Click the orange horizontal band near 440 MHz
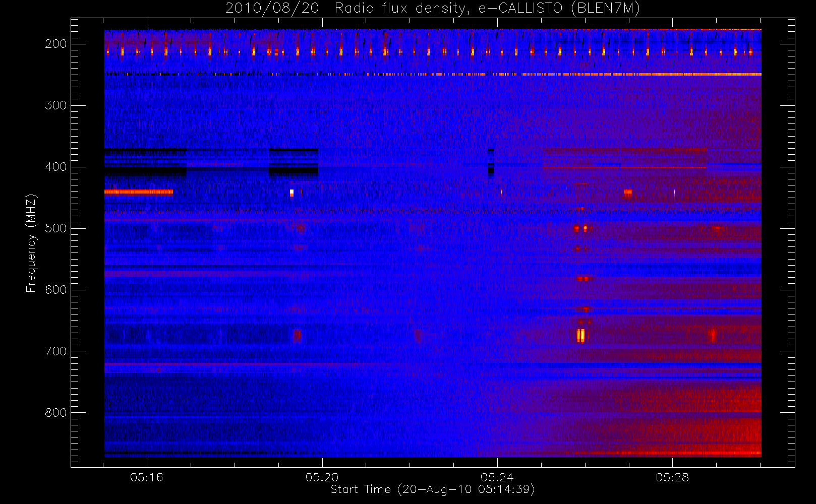 (139, 192)
